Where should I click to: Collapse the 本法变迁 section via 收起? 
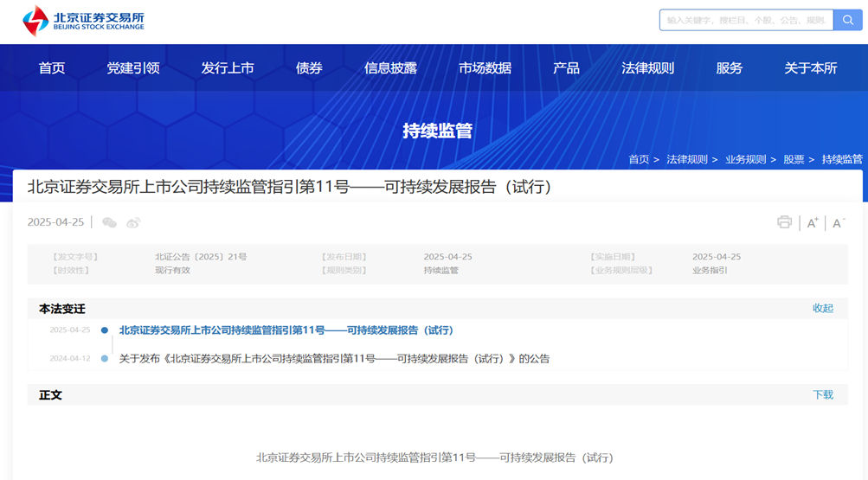click(x=822, y=309)
